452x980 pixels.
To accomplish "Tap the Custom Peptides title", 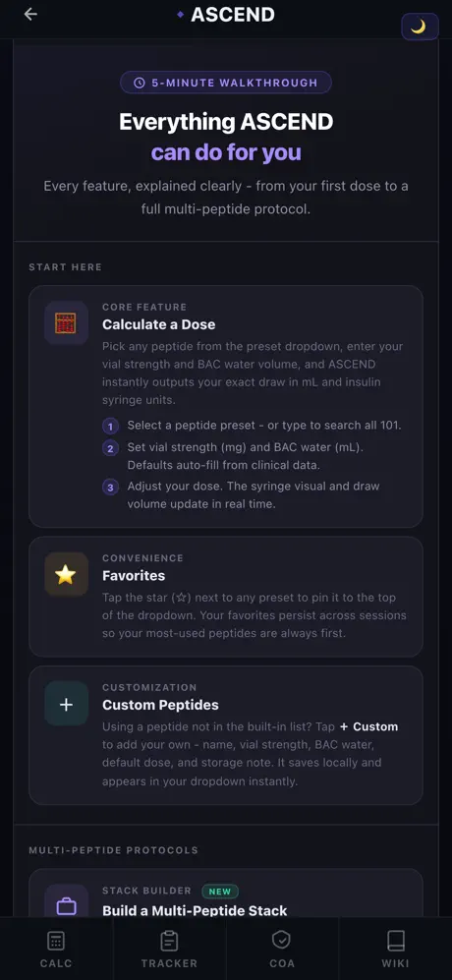I will coord(161,705).
